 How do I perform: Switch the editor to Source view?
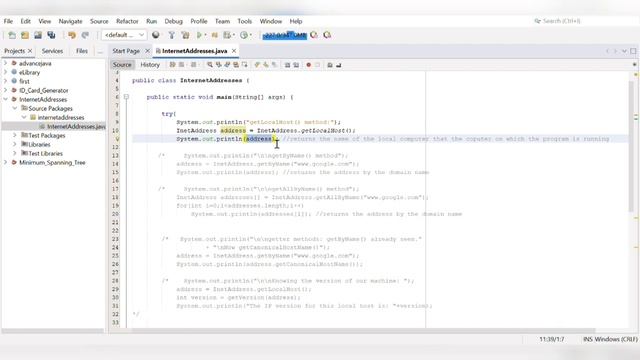tap(122, 64)
